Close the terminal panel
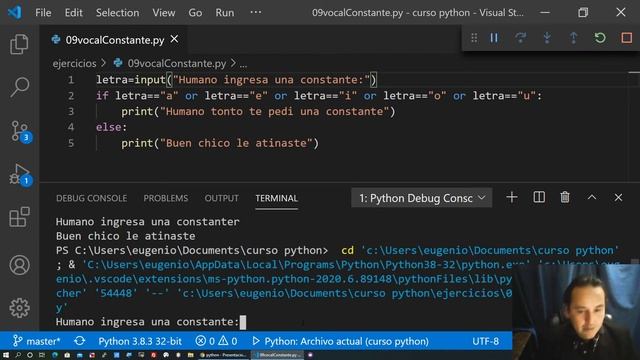Screen dimensions: 640x360 (x=618, y=198)
